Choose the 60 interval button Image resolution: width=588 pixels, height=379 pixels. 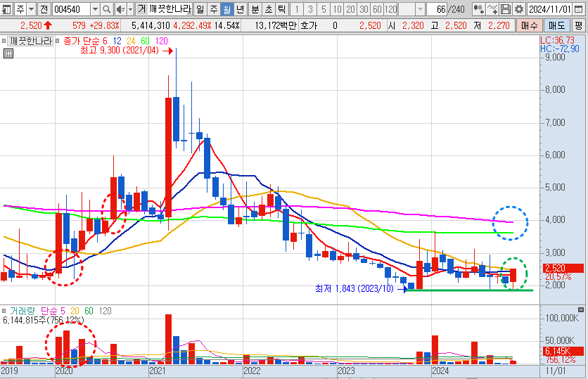click(377, 9)
